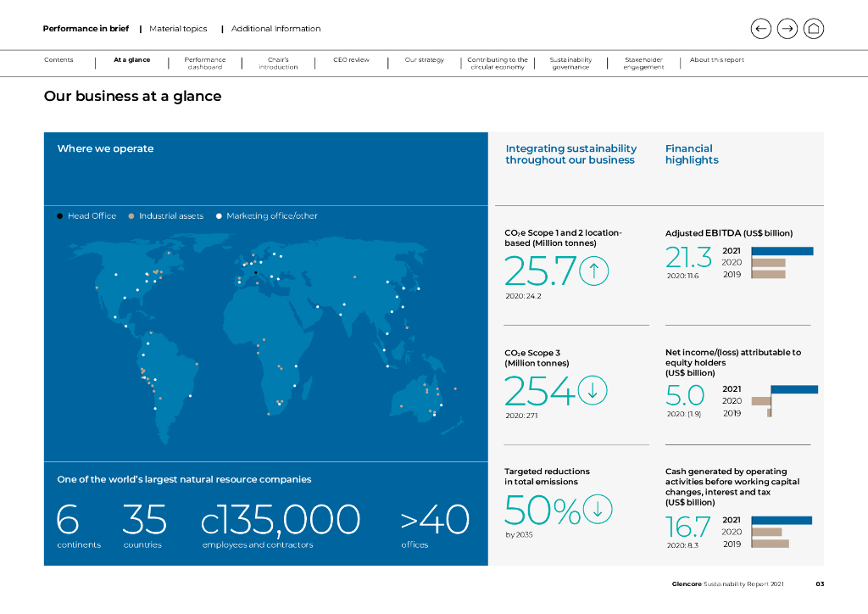Click the down arrow beside 254
This screenshot has height=614, width=868.
pyautogui.click(x=593, y=390)
